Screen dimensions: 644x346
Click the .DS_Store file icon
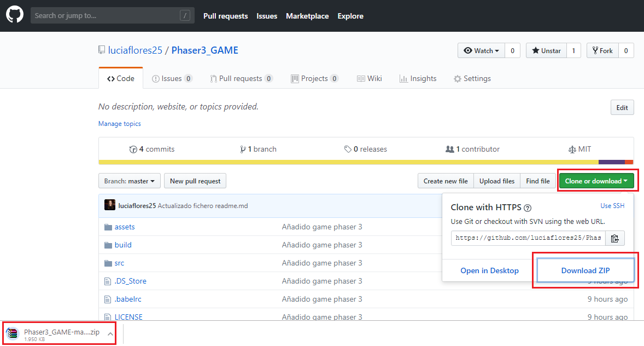click(108, 281)
